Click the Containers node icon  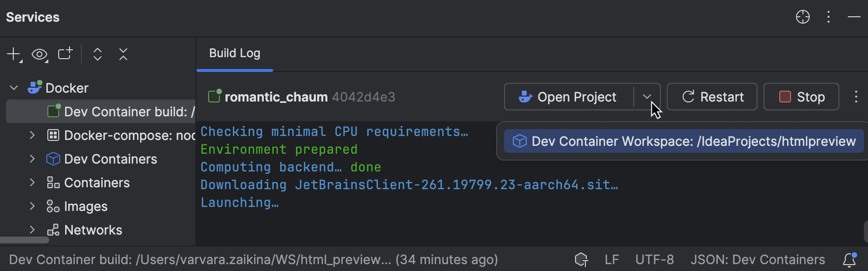(53, 182)
